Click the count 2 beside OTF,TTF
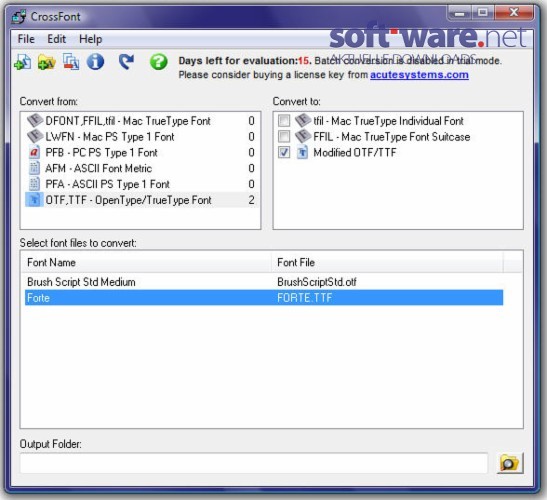 251,200
